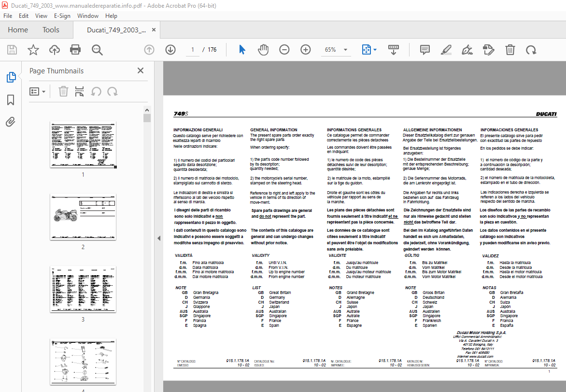566x392 pixels.
Task: Open thumbnail panel options menu
Action: tap(37, 91)
